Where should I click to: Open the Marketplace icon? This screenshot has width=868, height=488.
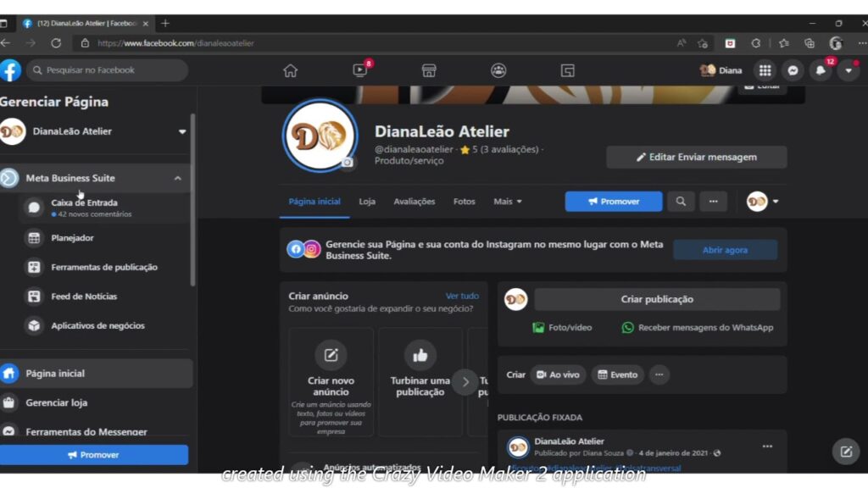pos(429,70)
